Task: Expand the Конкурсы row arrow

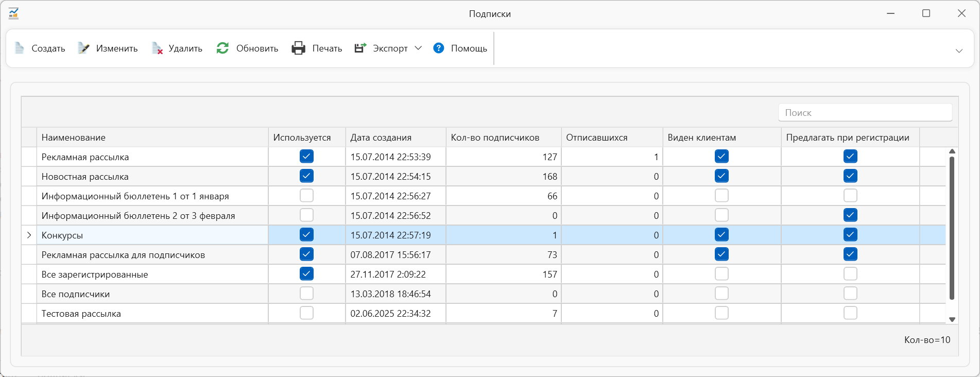Action: 29,235
